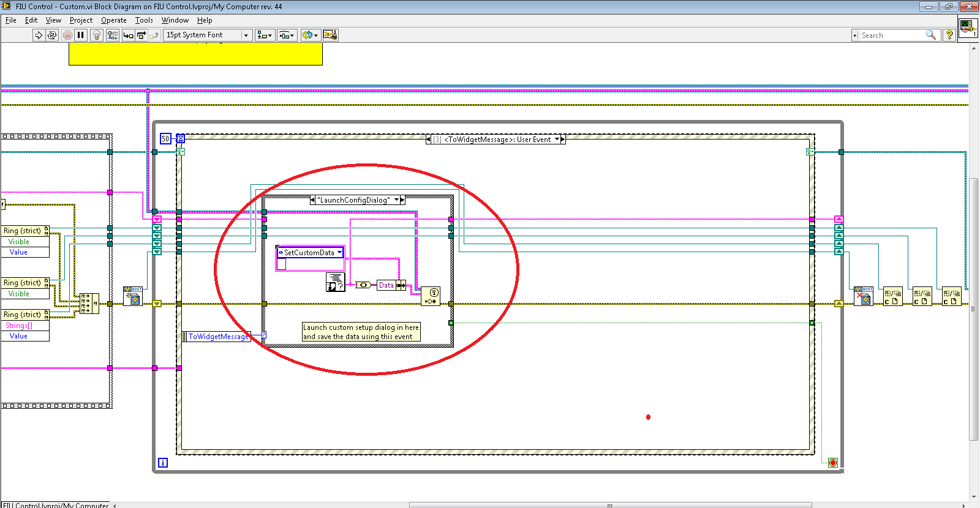Screen dimensions: 980x508
Task: Open the File menu
Action: pos(11,20)
